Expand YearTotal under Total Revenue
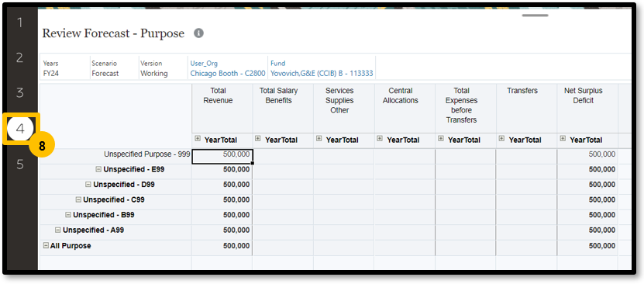This screenshot has width=644, height=284. click(x=198, y=139)
